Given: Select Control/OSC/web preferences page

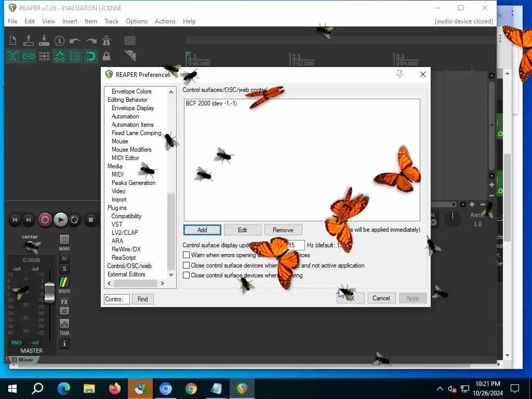Looking at the screenshot, I should click(129, 266).
